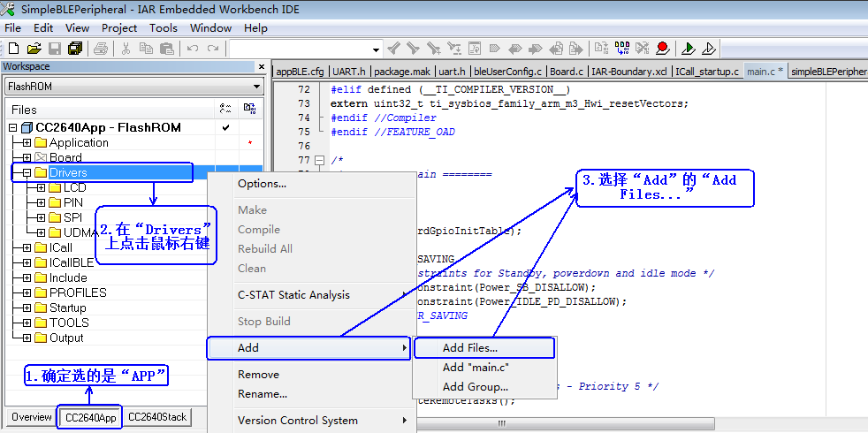Open the File menu
Screen dimensions: 868x433
12,27
